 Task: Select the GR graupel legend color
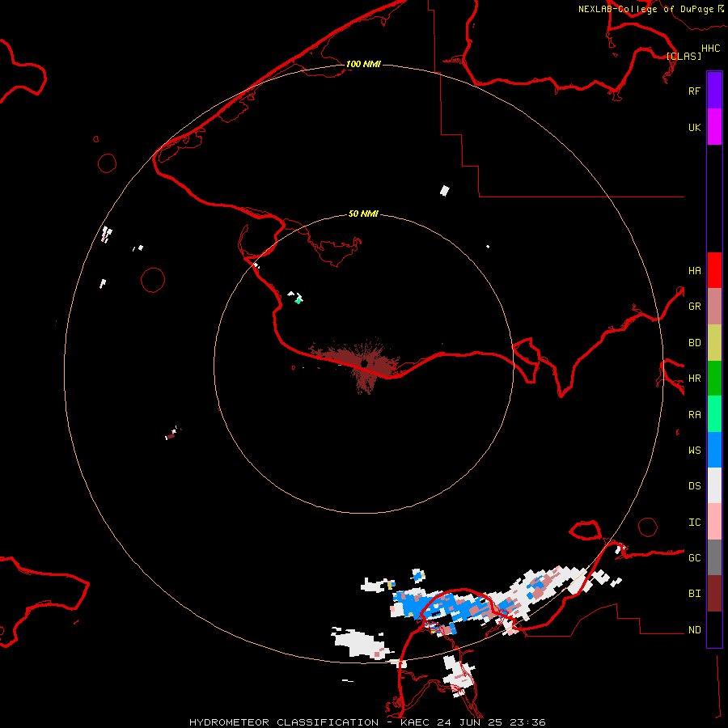tap(714, 307)
